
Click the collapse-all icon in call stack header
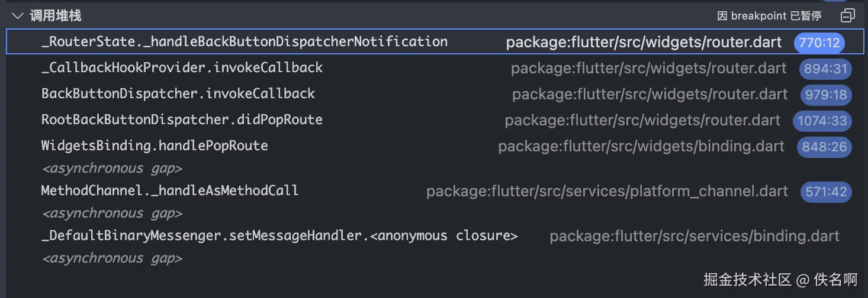pos(848,15)
